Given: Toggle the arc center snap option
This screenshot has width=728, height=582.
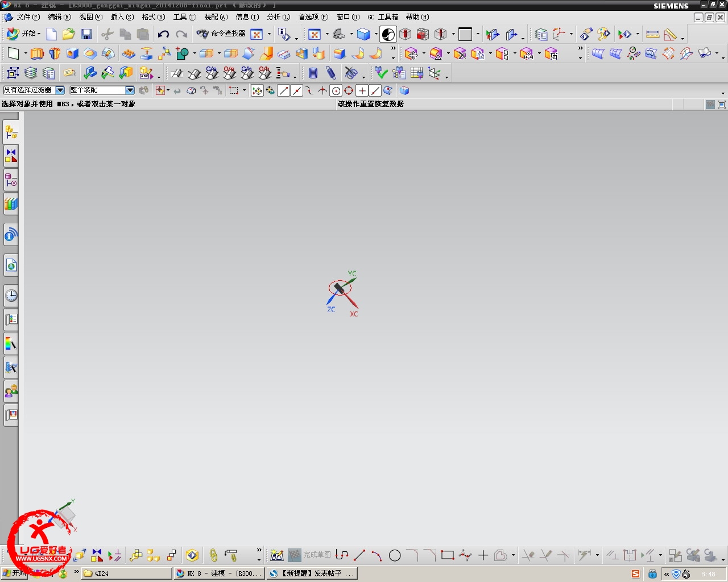Looking at the screenshot, I should pyautogui.click(x=336, y=90).
